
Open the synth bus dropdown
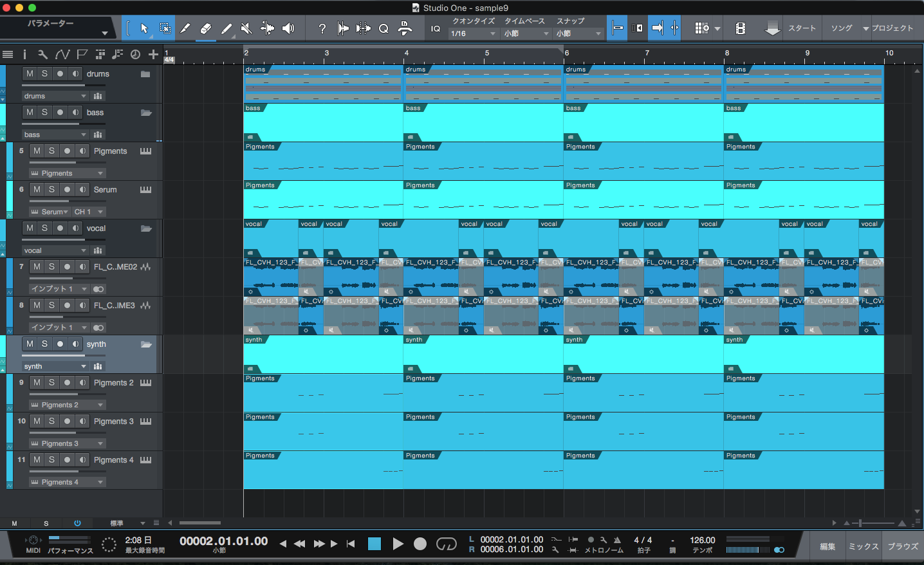click(55, 366)
